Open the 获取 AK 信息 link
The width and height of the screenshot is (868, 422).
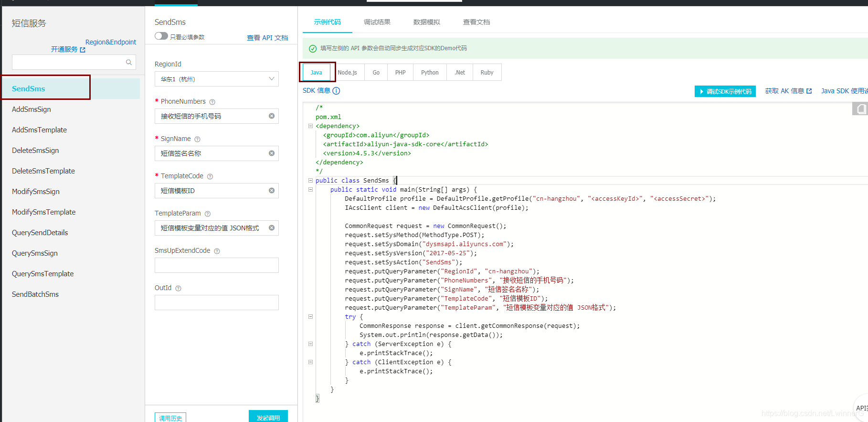(x=784, y=91)
